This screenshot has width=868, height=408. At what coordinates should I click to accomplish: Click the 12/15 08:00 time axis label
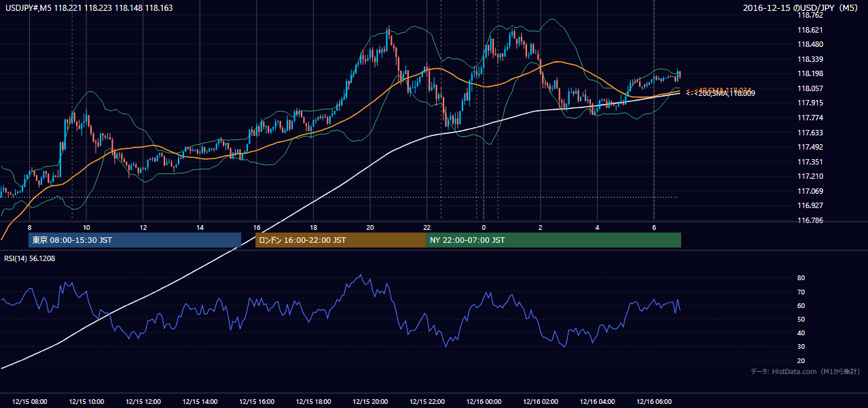click(x=30, y=402)
